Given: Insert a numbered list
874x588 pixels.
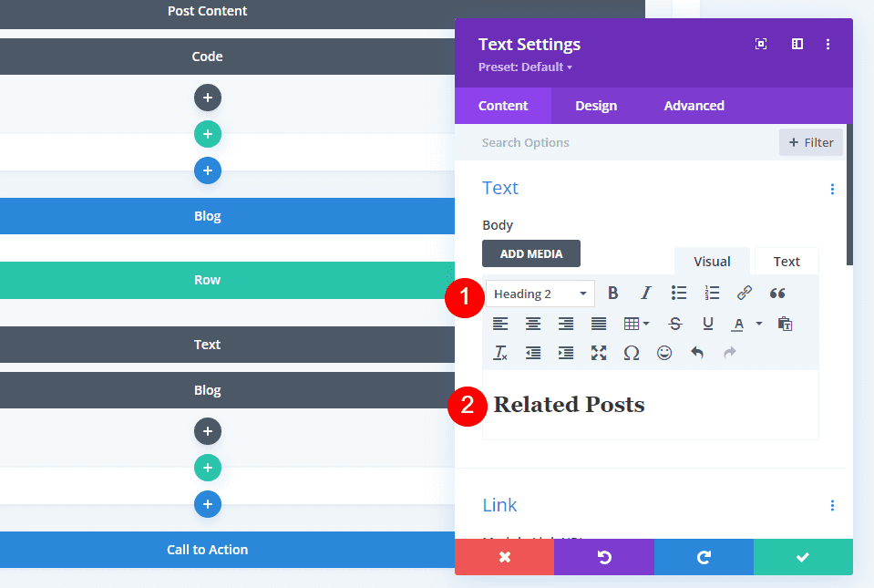Looking at the screenshot, I should point(712,294).
